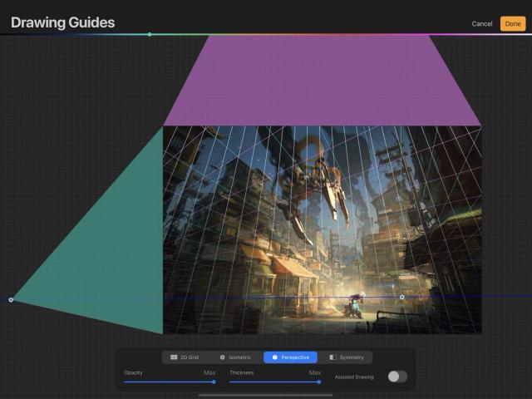Tap the Done button
This screenshot has height=399, width=532.
tap(513, 24)
